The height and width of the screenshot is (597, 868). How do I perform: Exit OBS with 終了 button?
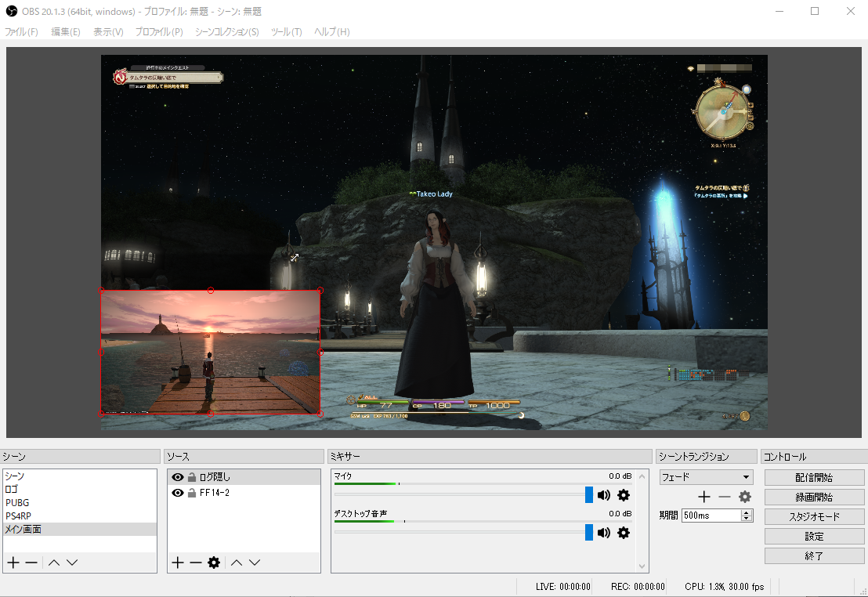814,555
